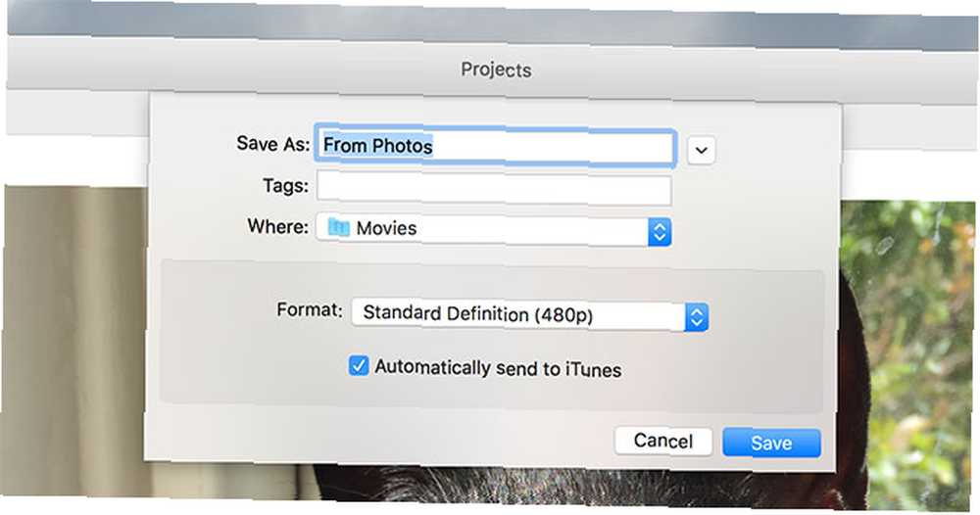Click inside the Save As name field
This screenshot has height=515, width=980.
[x=495, y=147]
